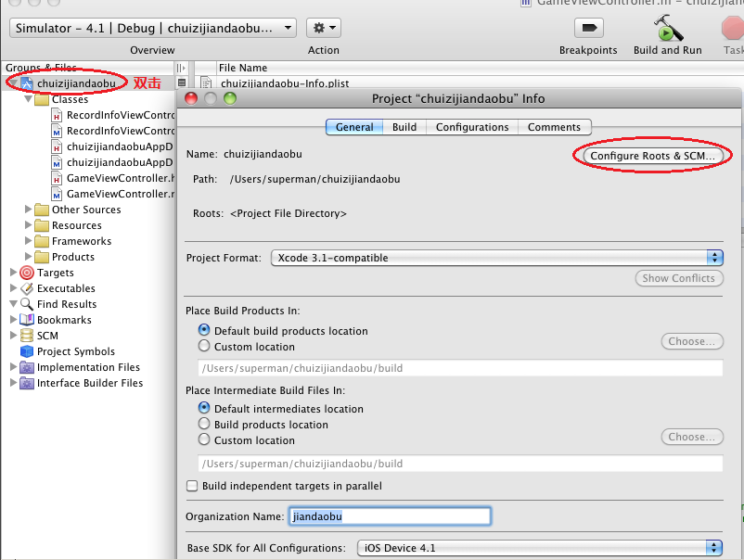Viewport: 744px width, 560px height.
Task: Expand the Interface Builder Files group
Action: click(13, 383)
